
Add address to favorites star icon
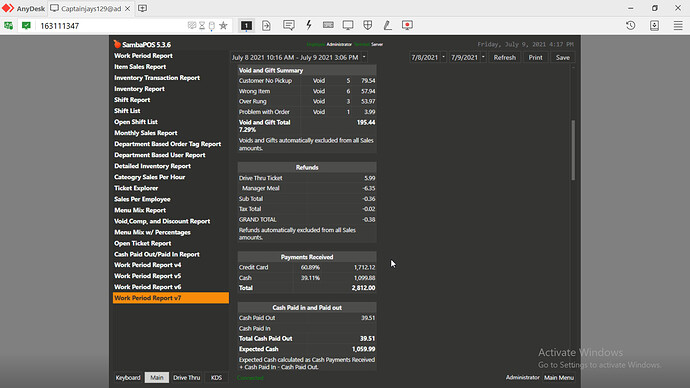point(224,26)
